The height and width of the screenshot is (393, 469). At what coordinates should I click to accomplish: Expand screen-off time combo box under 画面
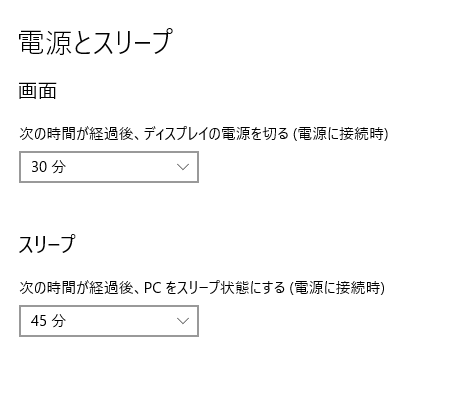(x=109, y=167)
